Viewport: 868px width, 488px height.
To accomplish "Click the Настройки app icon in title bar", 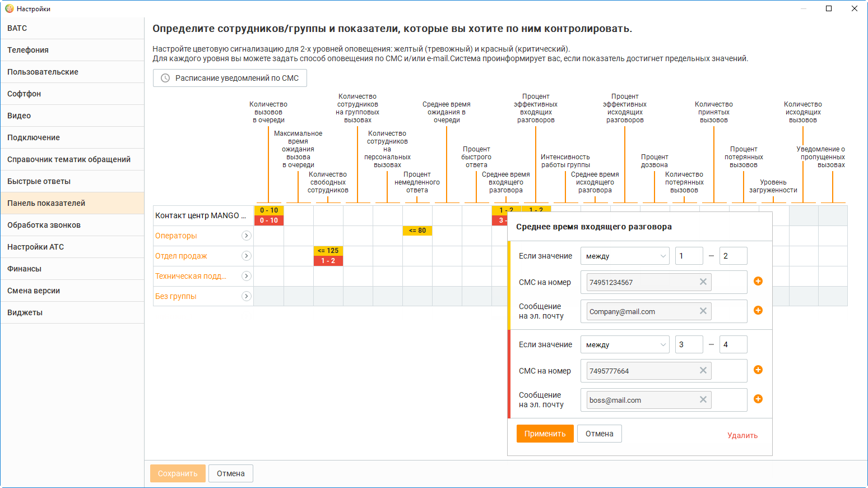I will point(9,8).
